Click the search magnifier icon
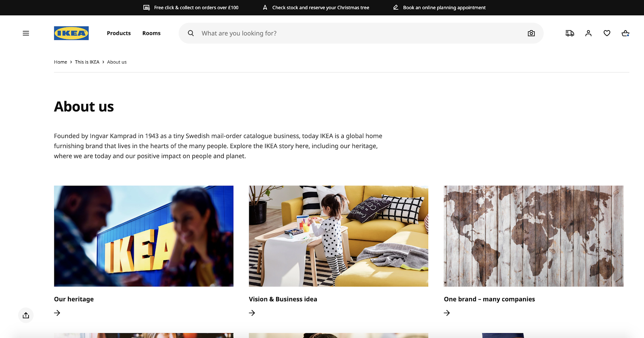The height and width of the screenshot is (338, 644). (x=191, y=33)
